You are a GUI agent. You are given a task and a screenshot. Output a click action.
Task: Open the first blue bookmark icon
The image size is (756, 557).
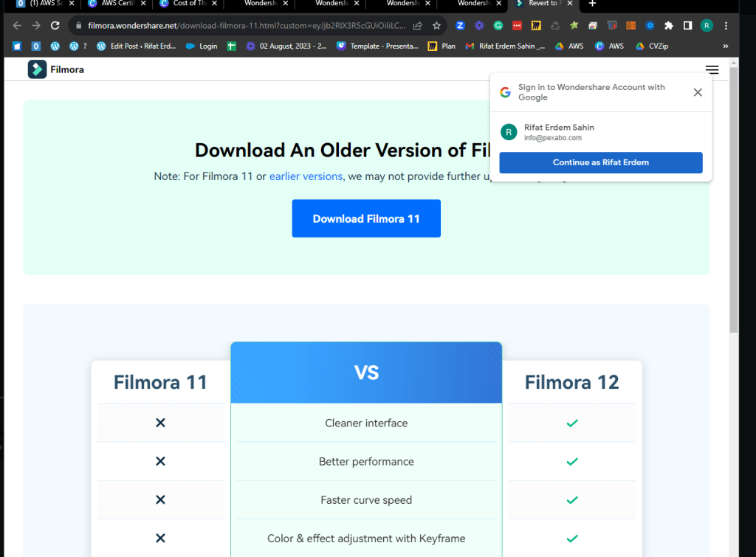click(x=17, y=46)
